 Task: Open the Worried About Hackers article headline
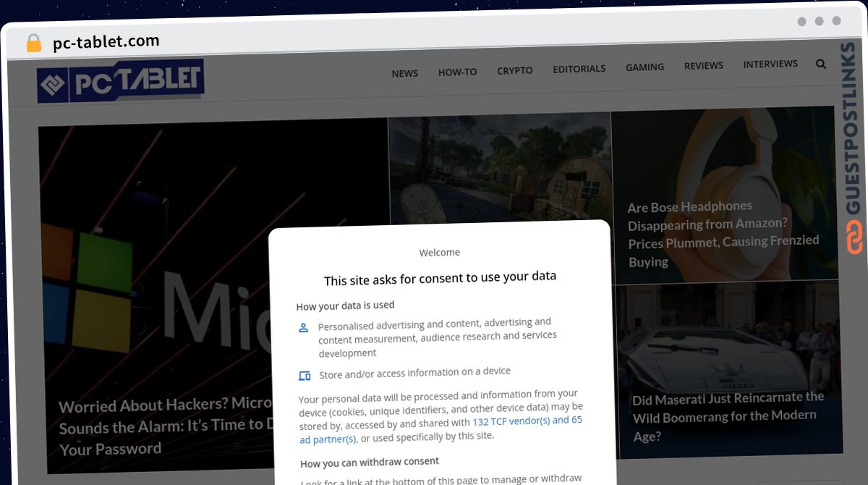click(x=165, y=427)
